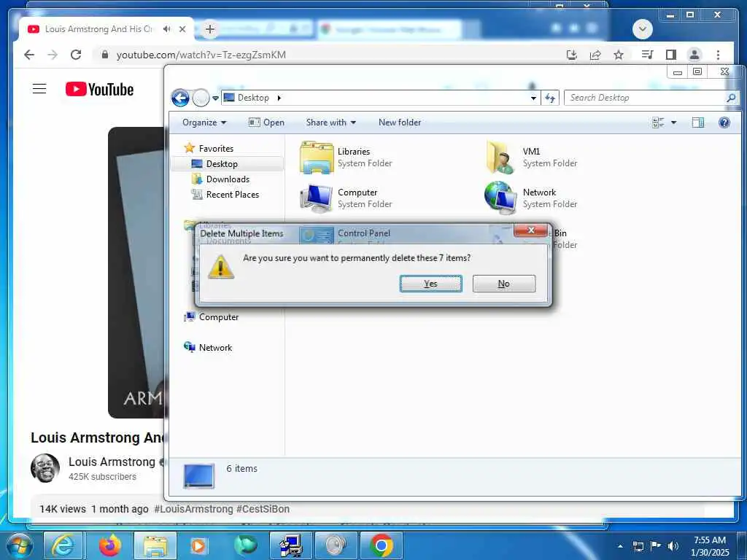Click the Explorer search magnifier icon
The height and width of the screenshot is (560, 747).
point(731,98)
